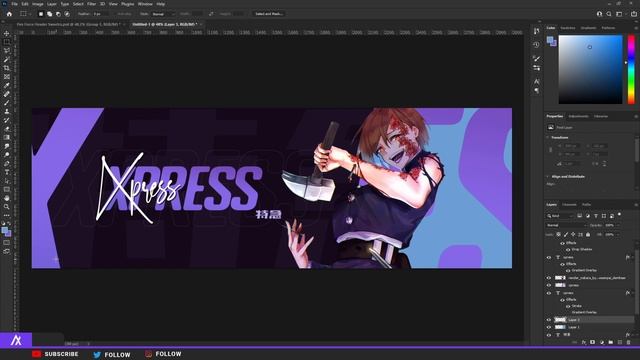This screenshot has height=360, width=640.
Task: Open the Character panel icon
Action: (536, 82)
